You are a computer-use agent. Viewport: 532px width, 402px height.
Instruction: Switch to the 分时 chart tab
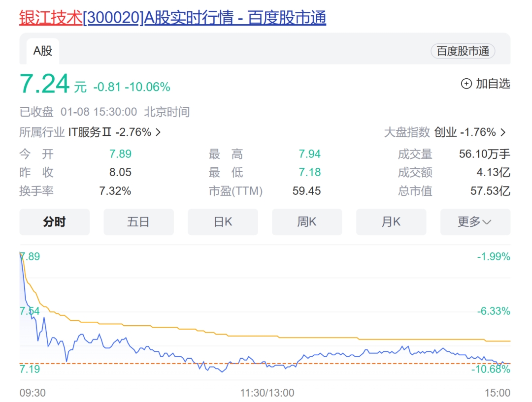[54, 222]
